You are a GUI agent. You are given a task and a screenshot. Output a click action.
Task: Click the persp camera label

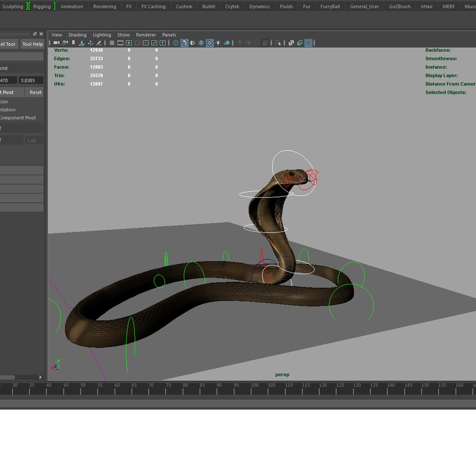click(x=282, y=375)
